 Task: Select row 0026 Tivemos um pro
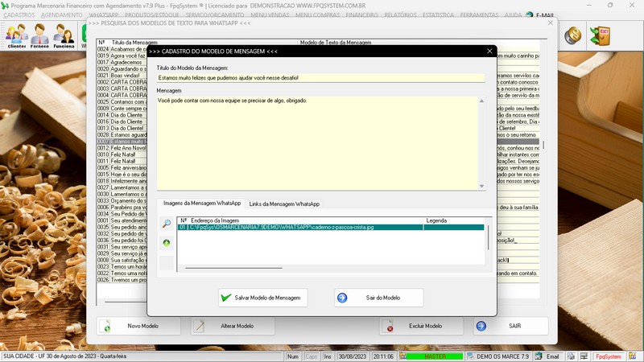tap(122, 279)
